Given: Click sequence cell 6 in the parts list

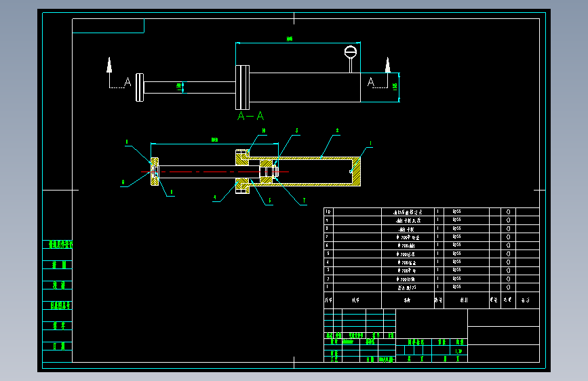Looking at the screenshot, I should click(328, 245).
